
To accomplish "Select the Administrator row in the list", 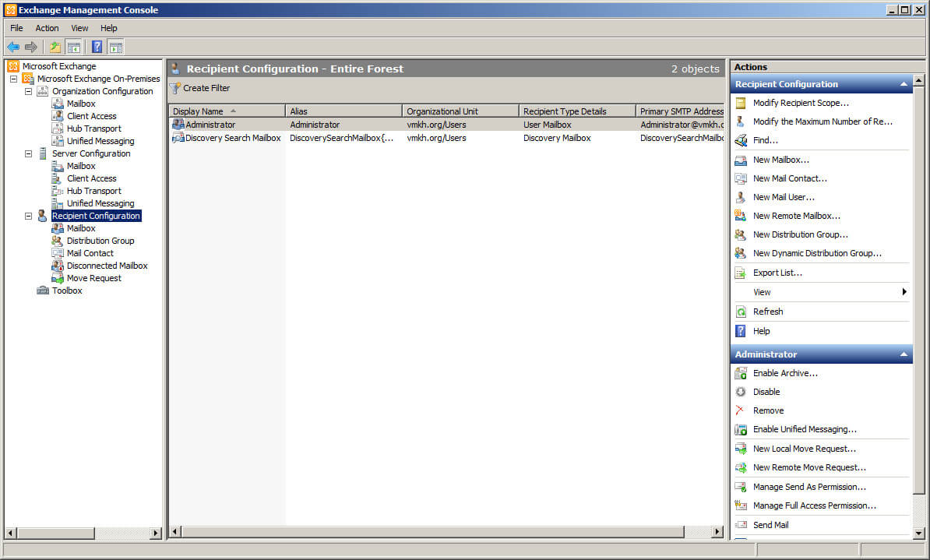I will 446,125.
